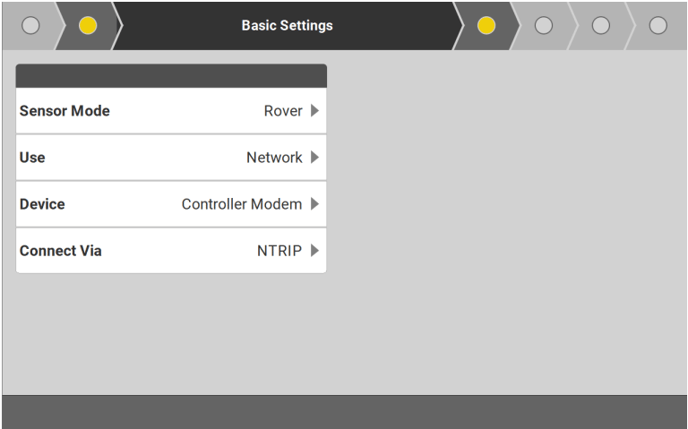Jump to the final wizard step circle
Image resolution: width=688 pixels, height=429 pixels.
click(x=658, y=25)
